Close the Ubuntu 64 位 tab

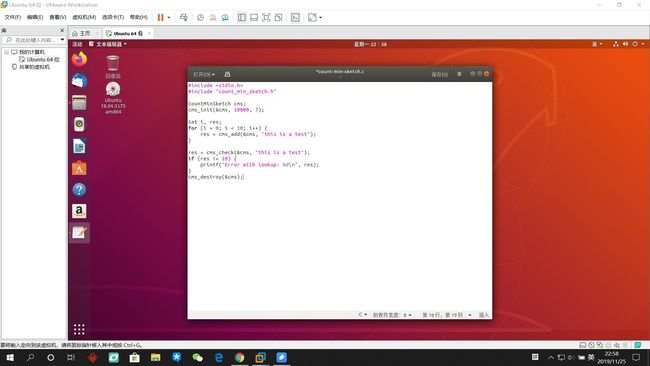click(149, 33)
